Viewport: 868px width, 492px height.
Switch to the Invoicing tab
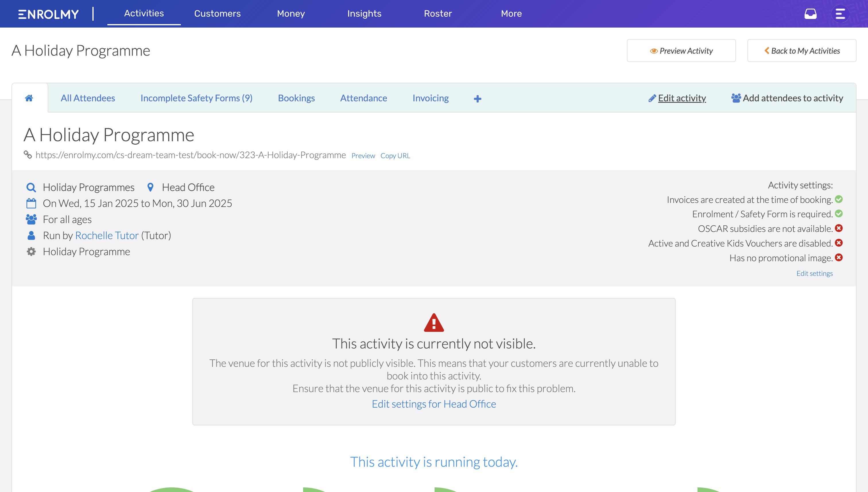click(431, 98)
